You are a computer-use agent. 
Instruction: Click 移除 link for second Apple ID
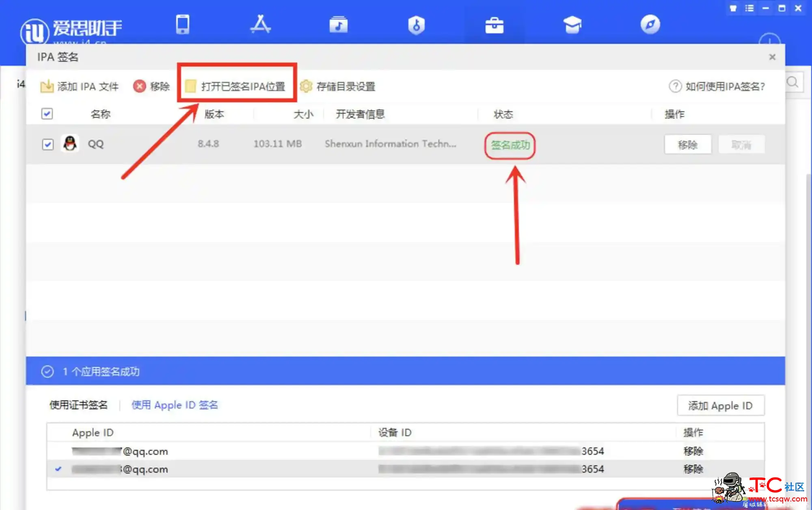(693, 469)
